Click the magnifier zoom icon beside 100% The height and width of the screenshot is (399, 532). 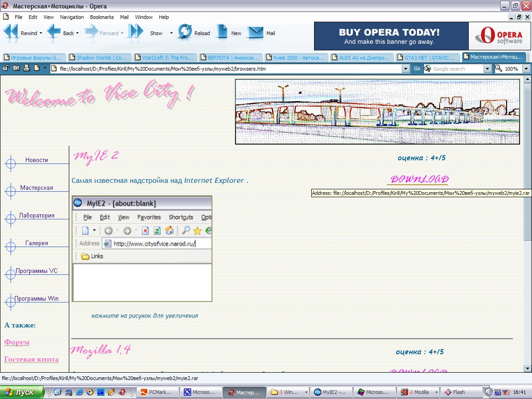[498, 68]
